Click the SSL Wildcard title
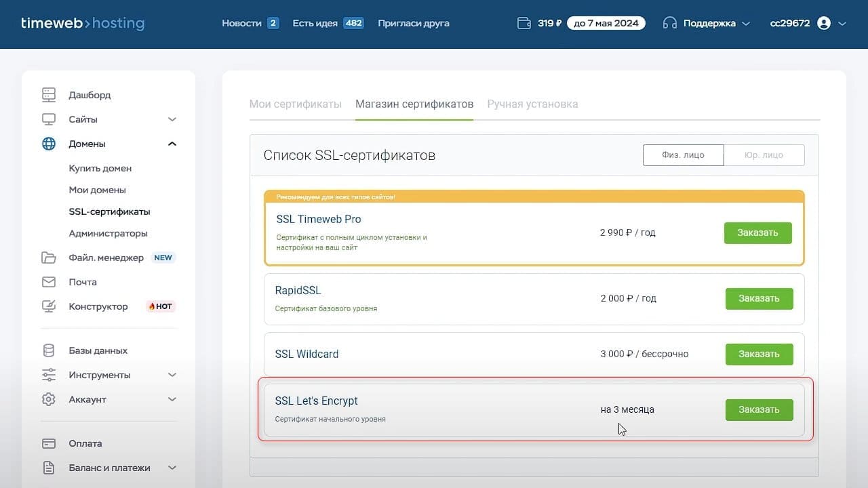Viewport: 868px width, 488px height. coord(307,354)
